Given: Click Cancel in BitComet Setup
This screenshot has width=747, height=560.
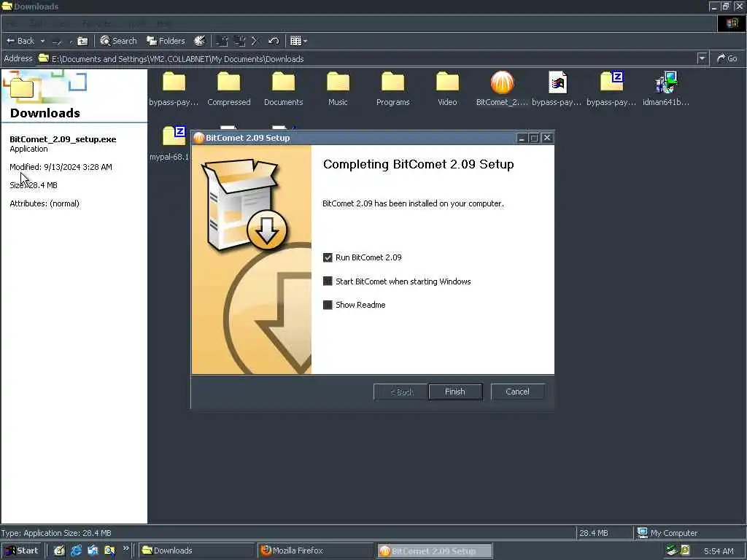Looking at the screenshot, I should pyautogui.click(x=518, y=392).
